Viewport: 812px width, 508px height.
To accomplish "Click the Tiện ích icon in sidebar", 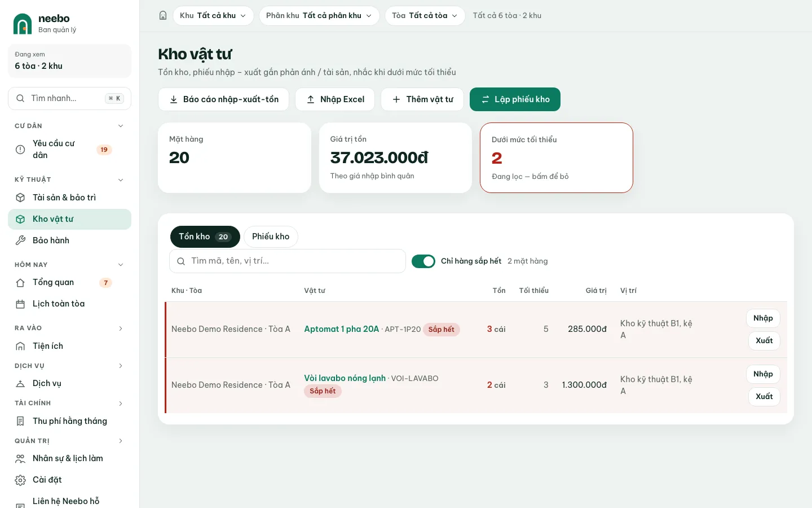I will [x=20, y=346].
